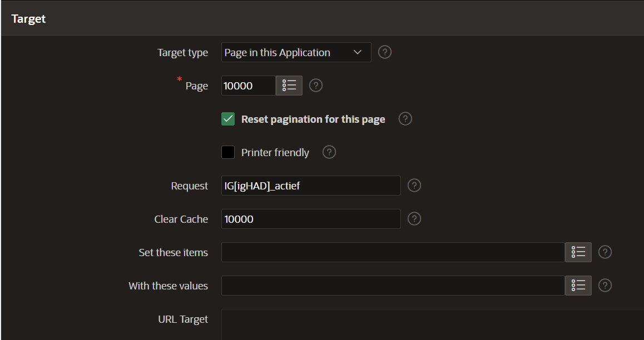The image size is (644, 340).
Task: Change Page in this Application selection
Action: [295, 52]
